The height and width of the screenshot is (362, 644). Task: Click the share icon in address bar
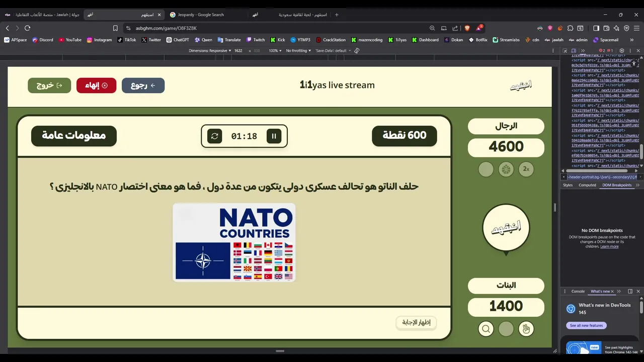[x=455, y=28]
